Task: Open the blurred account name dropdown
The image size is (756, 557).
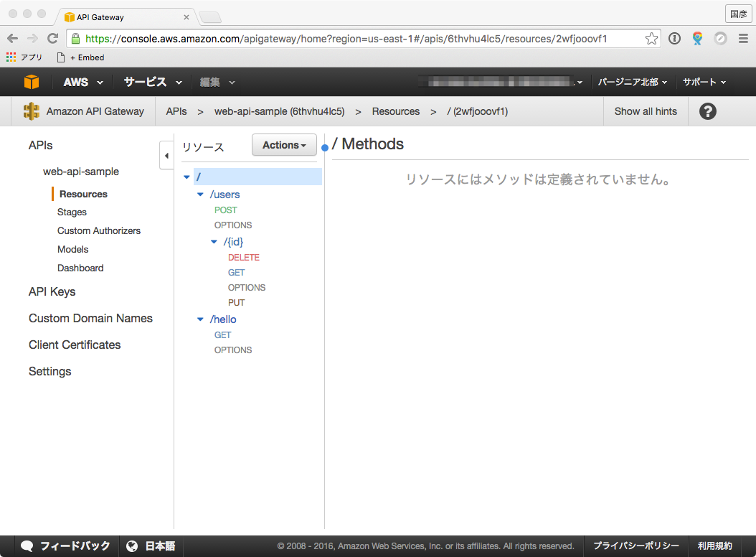Action: (501, 82)
